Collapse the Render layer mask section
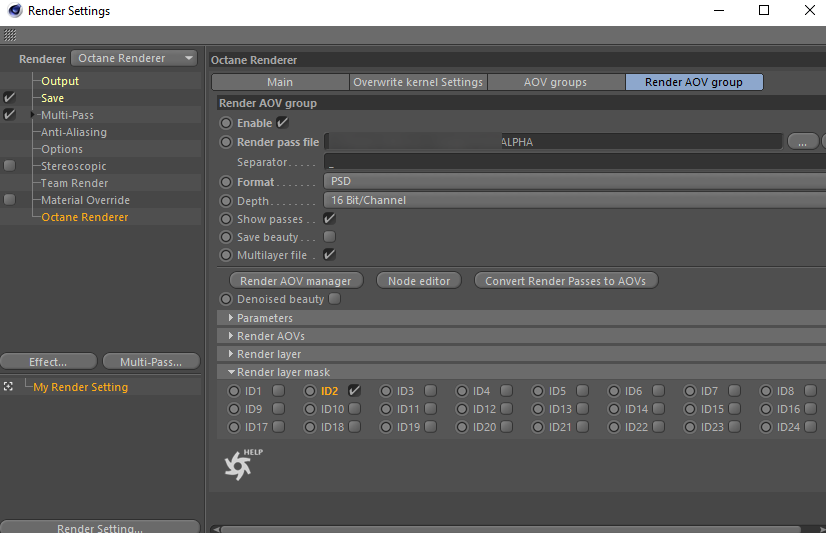This screenshot has width=826, height=533. coord(231,372)
